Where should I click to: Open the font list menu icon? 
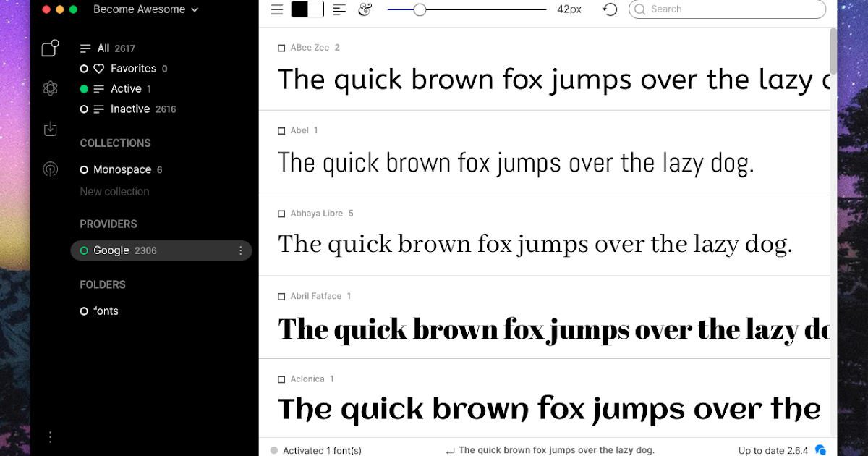pyautogui.click(x=276, y=9)
